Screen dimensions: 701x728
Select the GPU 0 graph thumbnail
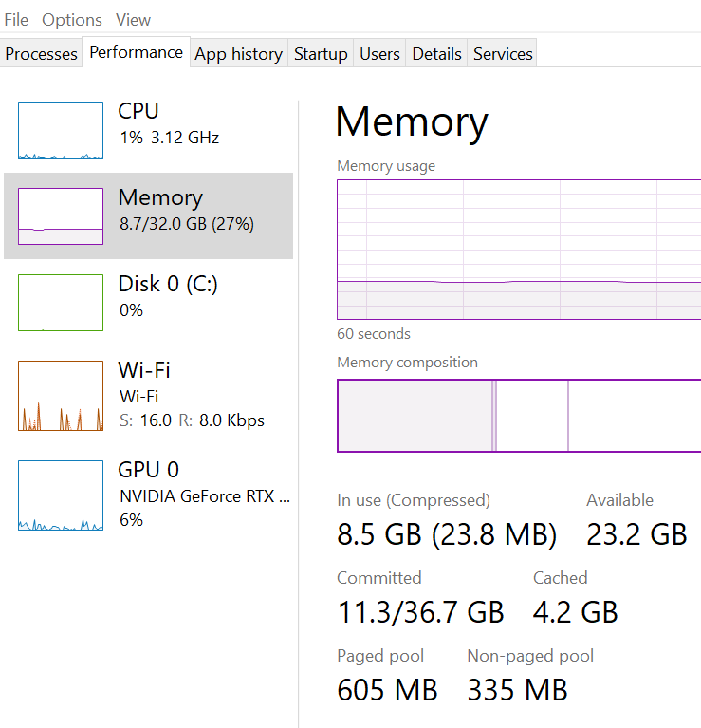tap(61, 495)
